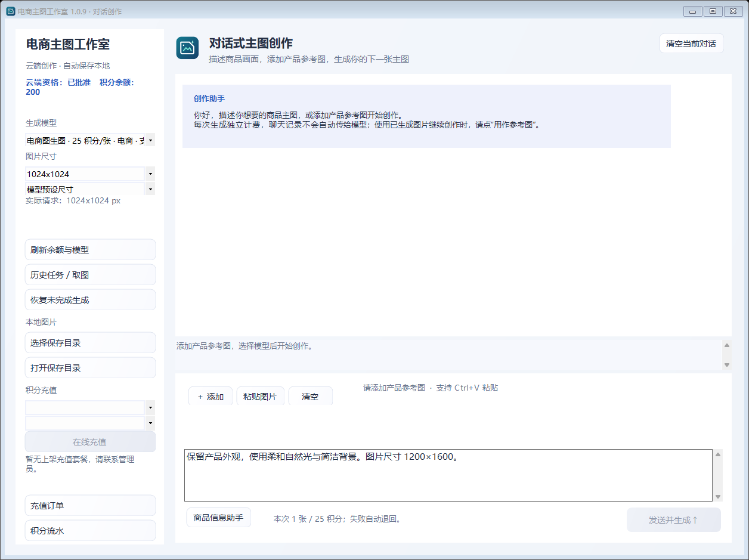Open 积分流水 records
The height and width of the screenshot is (560, 749).
pyautogui.click(x=90, y=531)
